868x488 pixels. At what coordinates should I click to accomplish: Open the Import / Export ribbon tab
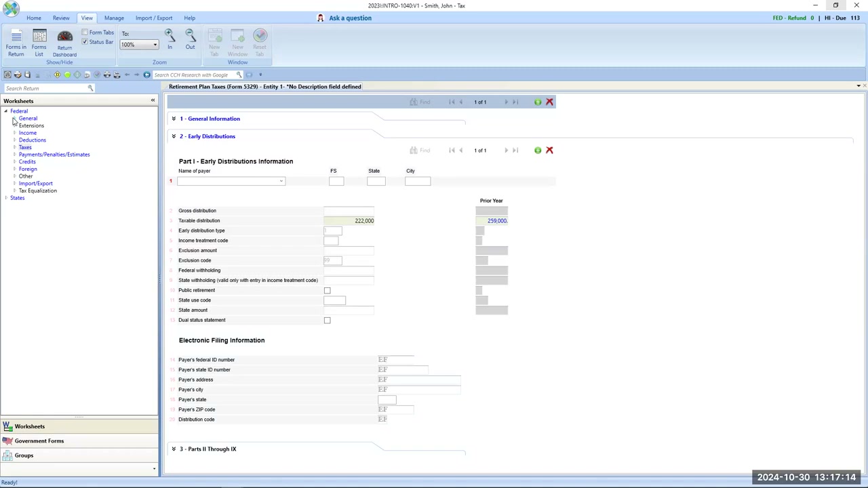point(154,18)
